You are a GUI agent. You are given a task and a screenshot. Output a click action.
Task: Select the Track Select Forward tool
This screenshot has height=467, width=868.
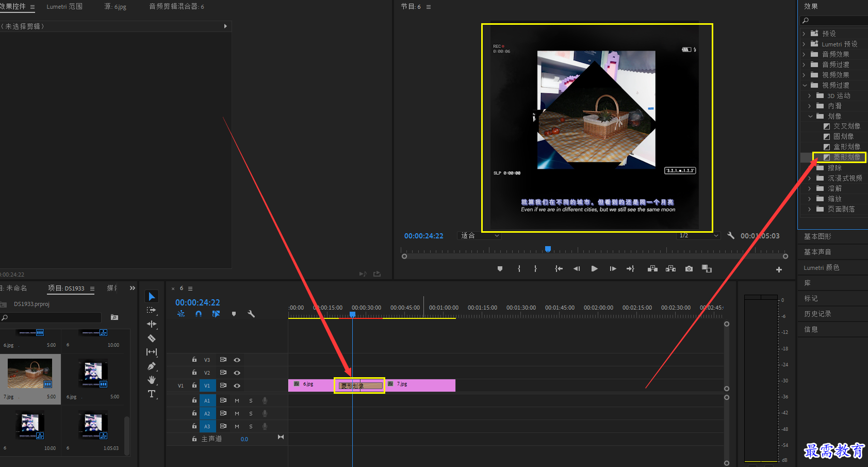(x=151, y=310)
